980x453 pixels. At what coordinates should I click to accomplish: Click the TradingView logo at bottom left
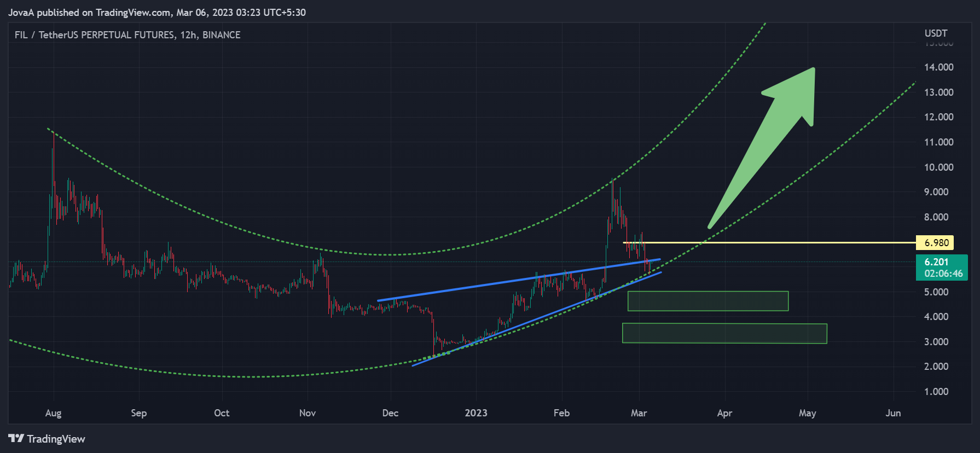[x=47, y=439]
